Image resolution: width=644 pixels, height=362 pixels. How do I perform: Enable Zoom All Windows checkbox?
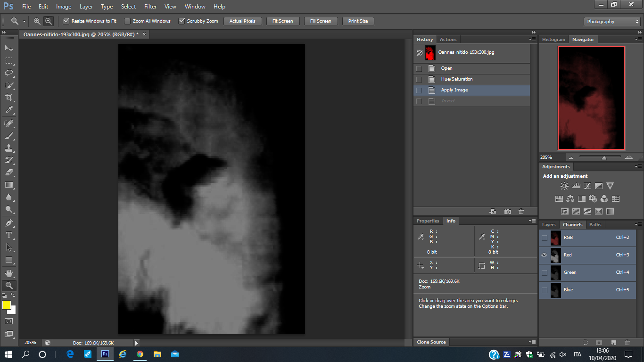click(127, 21)
